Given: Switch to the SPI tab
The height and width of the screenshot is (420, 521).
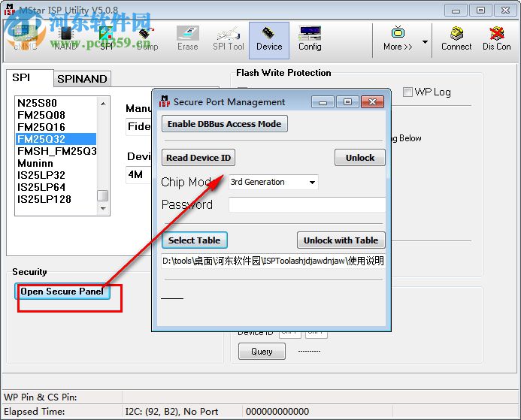Looking at the screenshot, I should 29,77.
